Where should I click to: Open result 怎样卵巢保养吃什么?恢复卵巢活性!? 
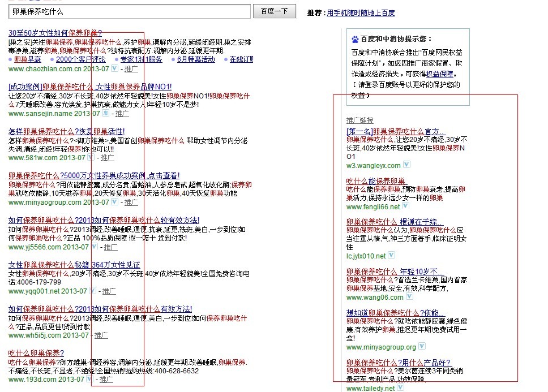tap(66, 132)
